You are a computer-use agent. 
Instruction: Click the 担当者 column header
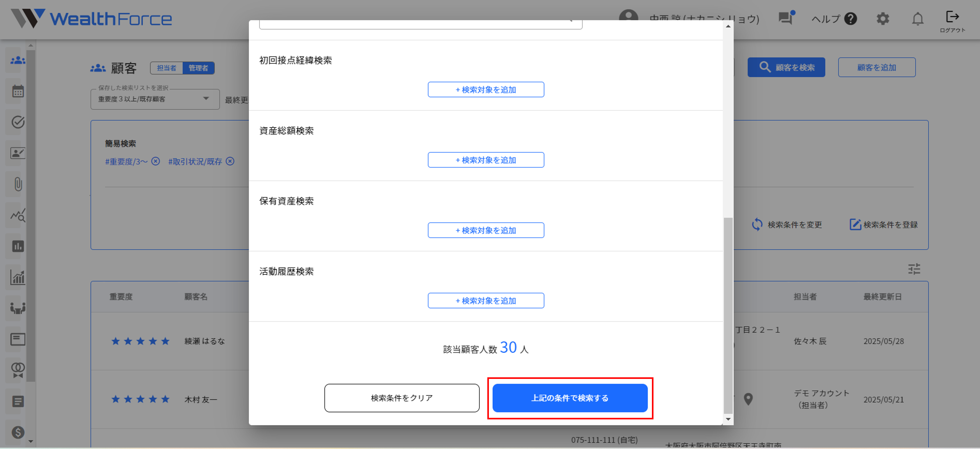point(805,297)
